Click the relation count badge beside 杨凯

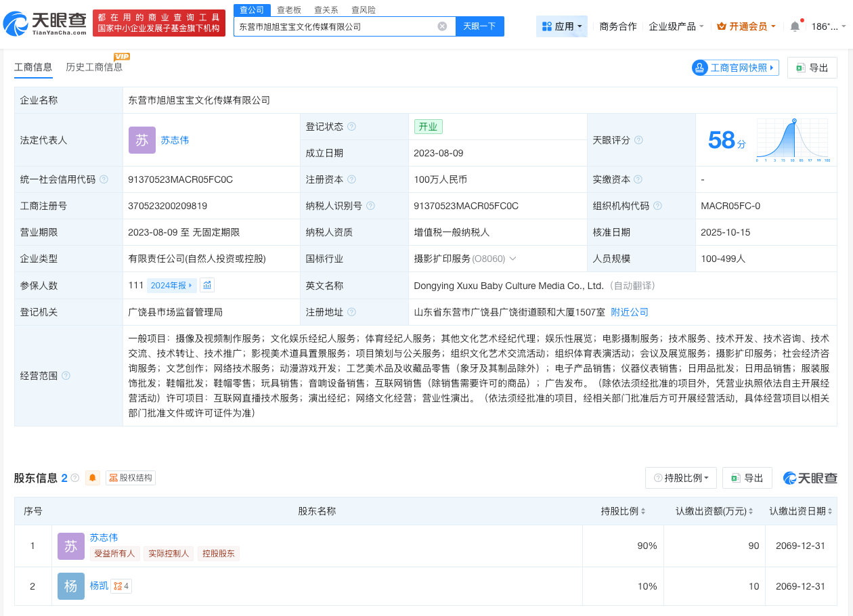[122, 586]
